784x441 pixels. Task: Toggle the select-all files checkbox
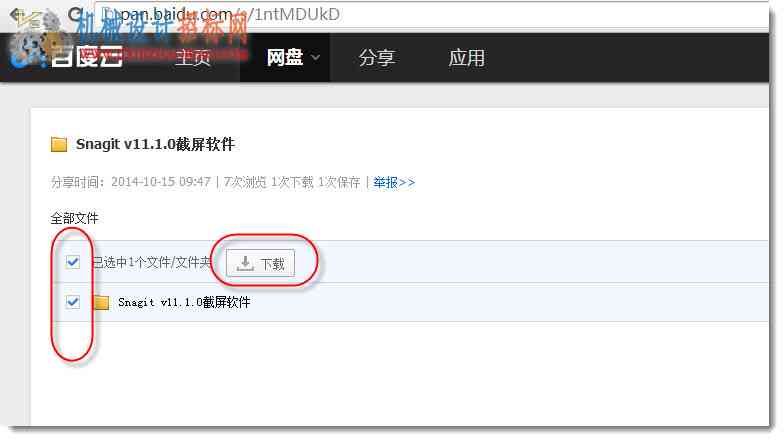pyautogui.click(x=73, y=262)
